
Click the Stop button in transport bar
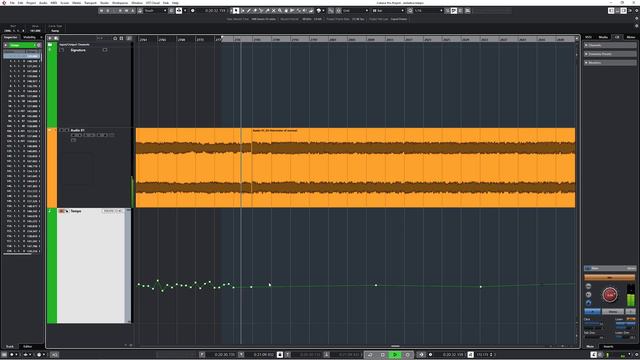(382, 355)
